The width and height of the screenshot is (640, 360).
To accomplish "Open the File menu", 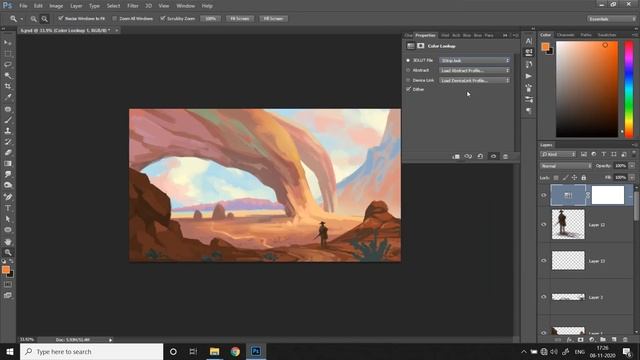I will pos(23,6).
